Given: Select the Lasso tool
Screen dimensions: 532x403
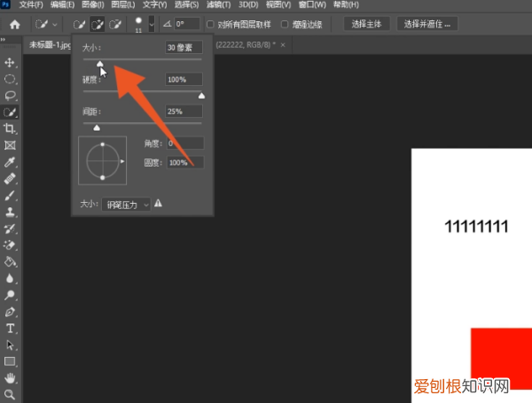Looking at the screenshot, I should (10, 96).
